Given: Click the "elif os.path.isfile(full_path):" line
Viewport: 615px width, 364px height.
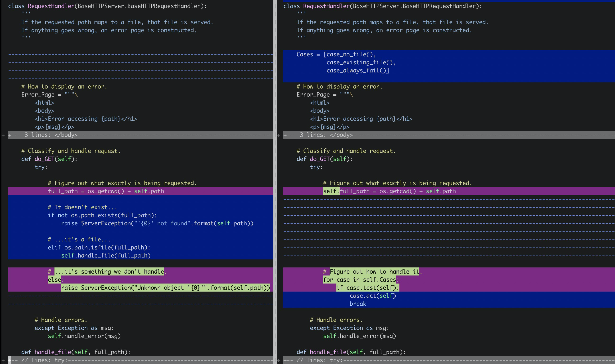Looking at the screenshot, I should coord(99,247).
